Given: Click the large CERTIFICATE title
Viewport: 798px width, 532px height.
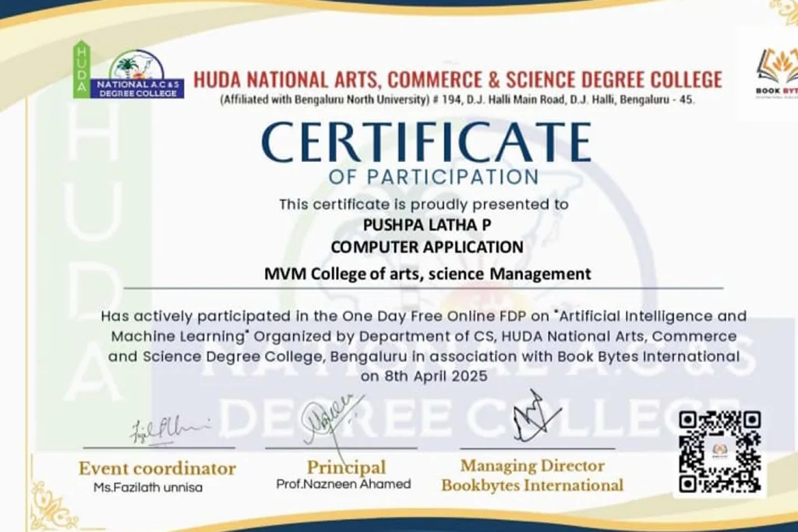Looking at the screenshot, I should click(x=426, y=143).
